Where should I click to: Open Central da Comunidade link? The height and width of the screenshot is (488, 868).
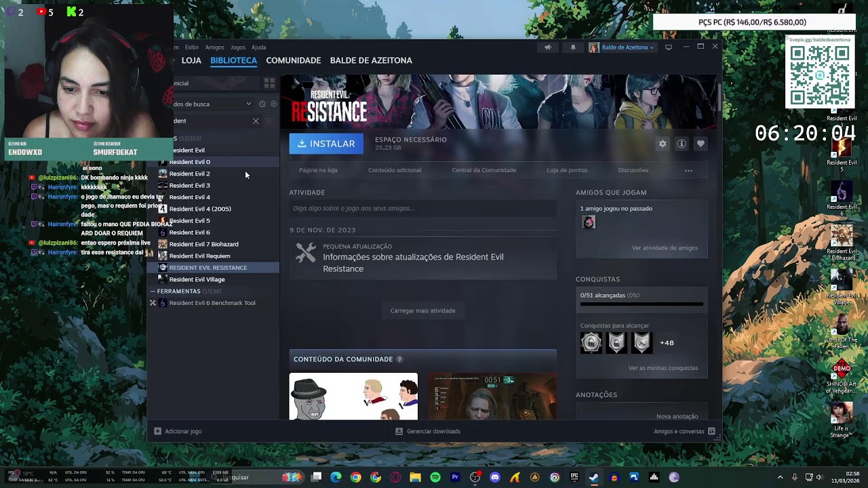pyautogui.click(x=484, y=170)
